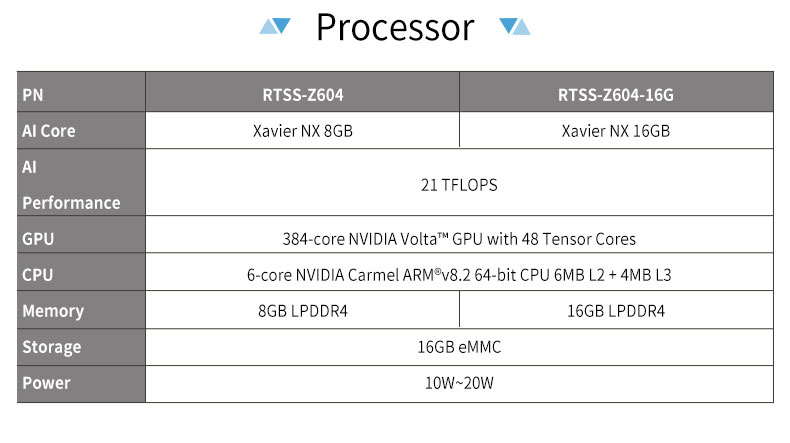Click the 10W~20W power value
790x443 pixels.
click(x=459, y=383)
